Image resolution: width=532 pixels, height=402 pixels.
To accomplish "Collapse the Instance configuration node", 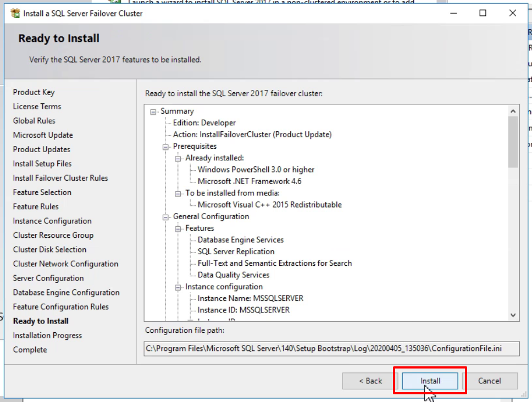I will 178,287.
